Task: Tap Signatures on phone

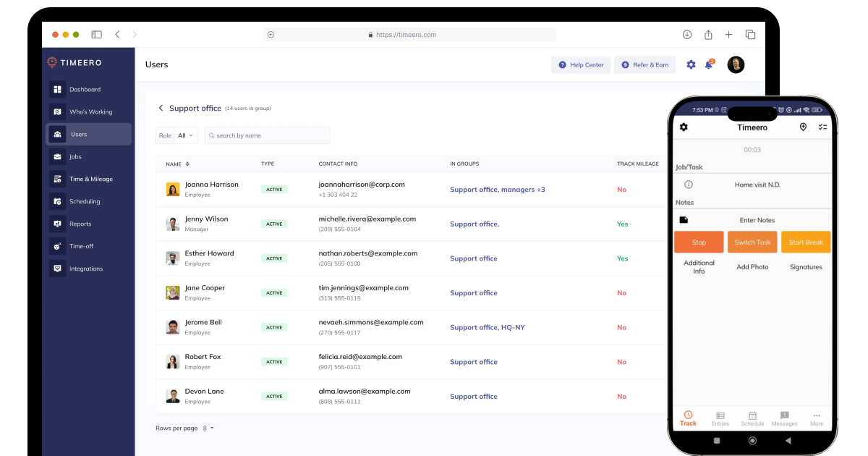Action: tap(806, 267)
